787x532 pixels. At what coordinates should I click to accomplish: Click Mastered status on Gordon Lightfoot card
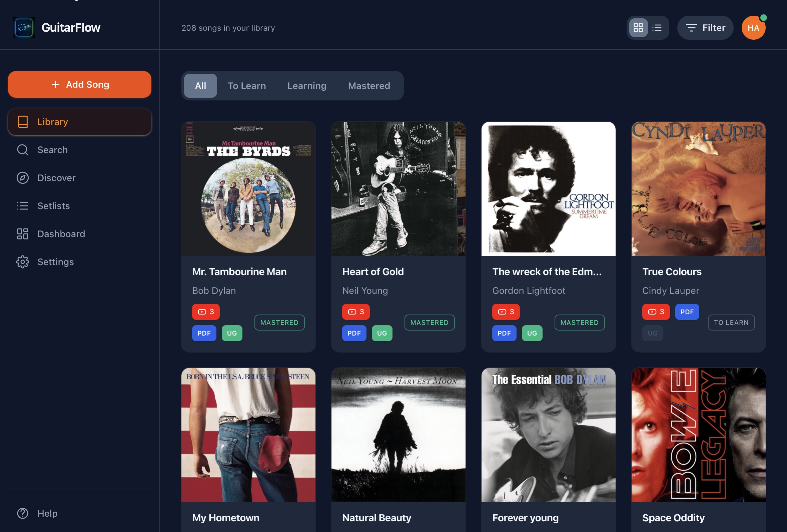pos(580,323)
